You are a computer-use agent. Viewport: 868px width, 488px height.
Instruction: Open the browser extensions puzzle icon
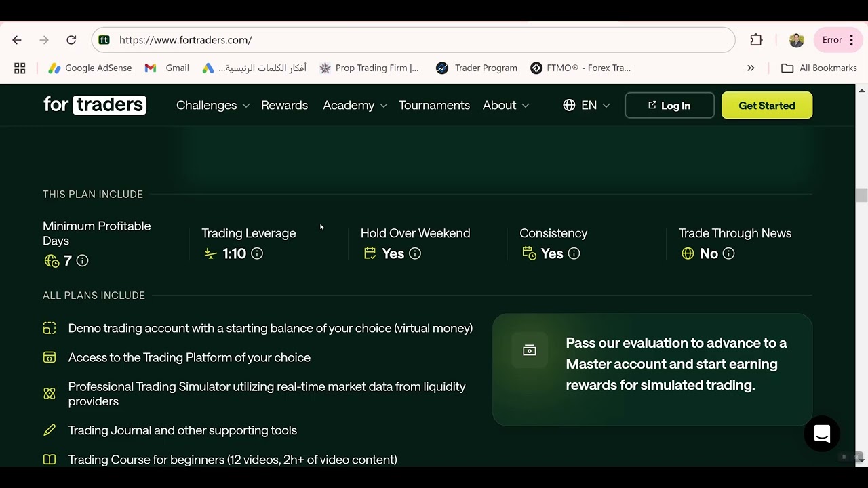pos(756,40)
